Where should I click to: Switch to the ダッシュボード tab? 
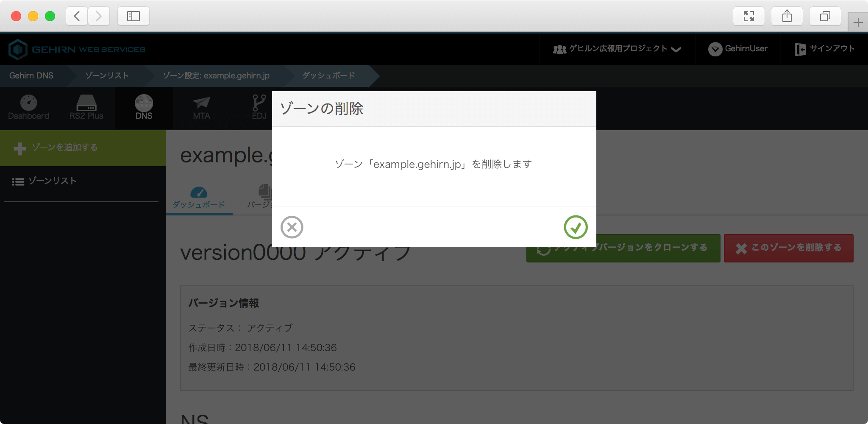coord(199,198)
